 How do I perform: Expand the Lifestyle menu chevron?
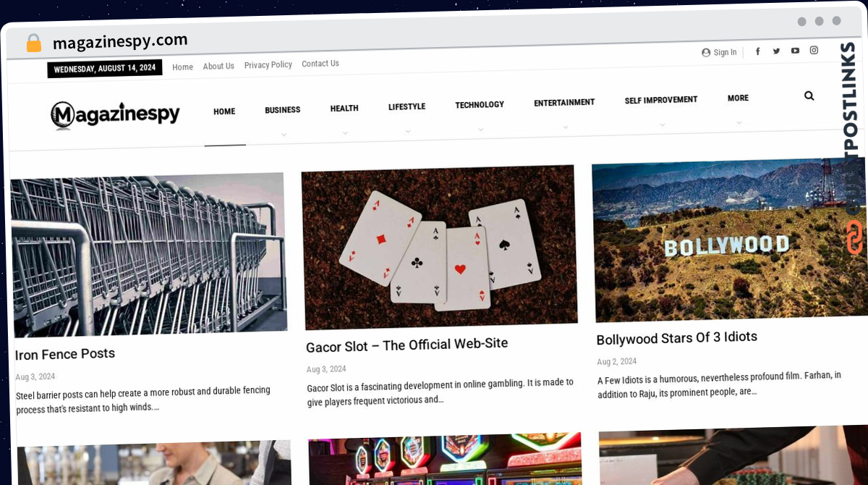tap(407, 131)
